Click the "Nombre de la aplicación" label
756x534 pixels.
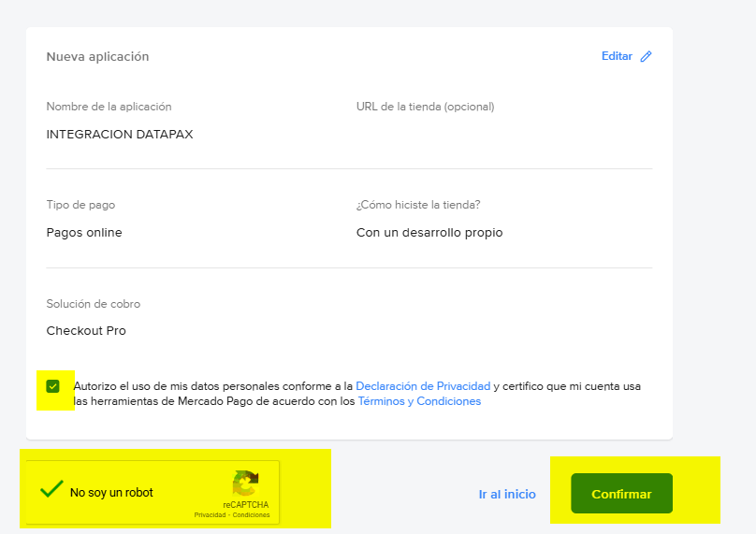click(x=109, y=107)
